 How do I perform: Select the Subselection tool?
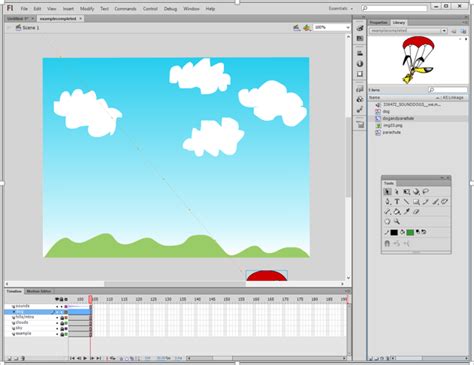[397, 192]
